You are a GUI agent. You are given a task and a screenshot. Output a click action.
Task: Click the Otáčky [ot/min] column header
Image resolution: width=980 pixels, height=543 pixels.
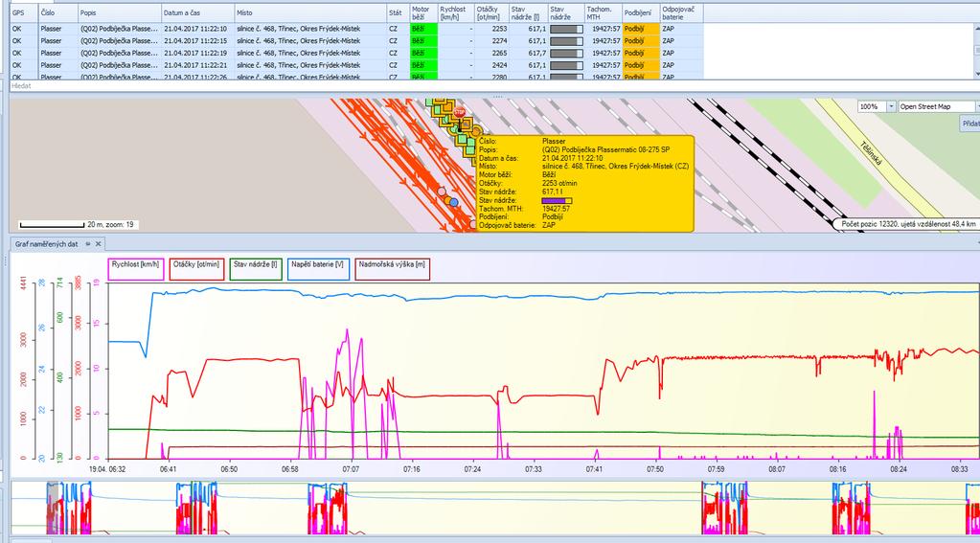coord(490,12)
